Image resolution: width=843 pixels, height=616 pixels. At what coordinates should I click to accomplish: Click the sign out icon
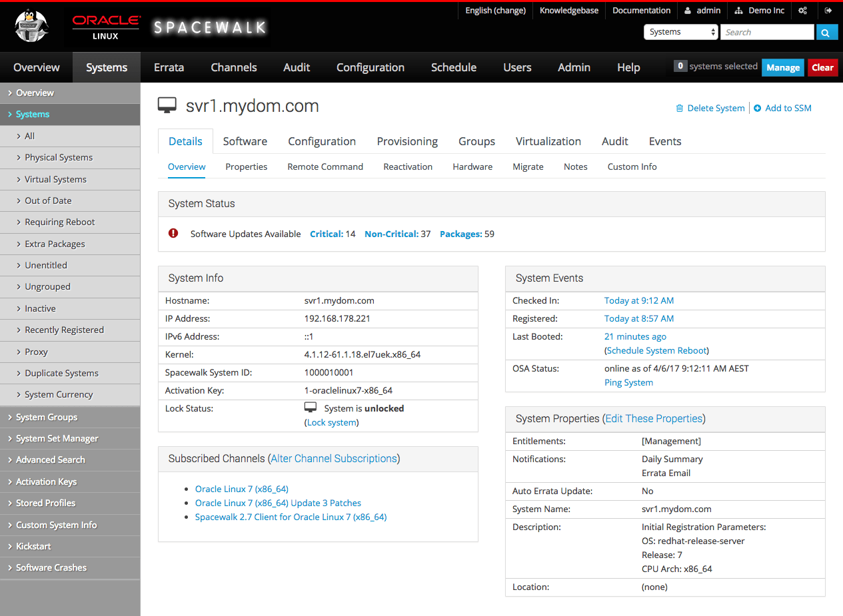coord(828,11)
